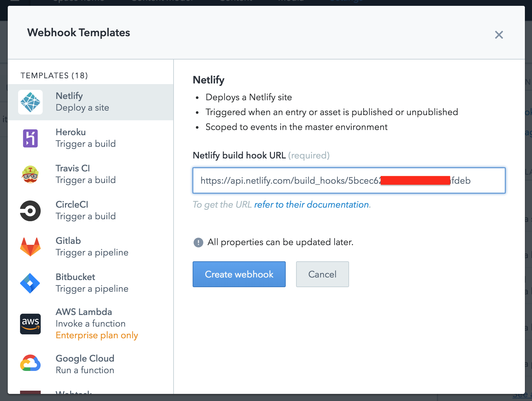Screen dimensions: 532x401
Task: Click the AWS Lambda logo icon
Action: 30,324
